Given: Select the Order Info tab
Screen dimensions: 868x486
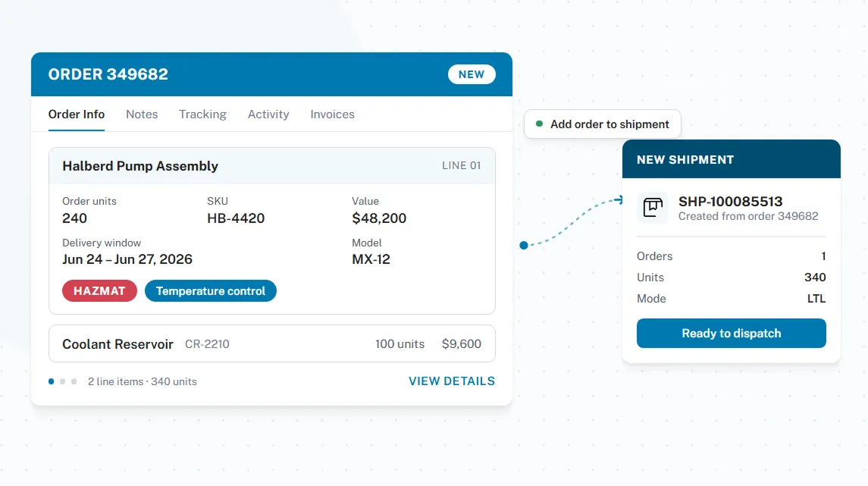Looking at the screenshot, I should (x=77, y=114).
